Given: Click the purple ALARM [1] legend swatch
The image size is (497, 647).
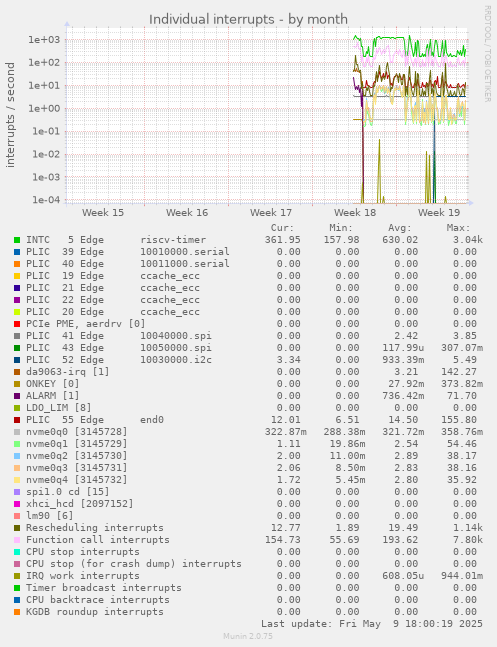Looking at the screenshot, I should point(17,396).
